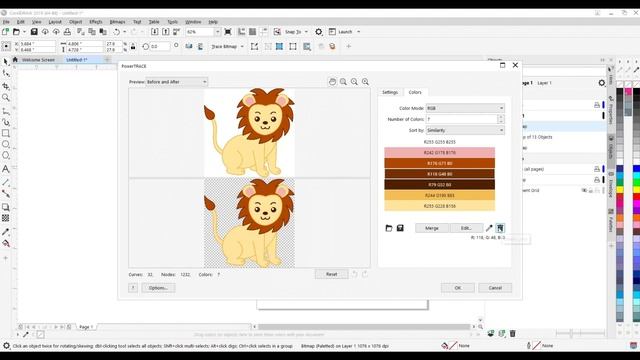The image size is (640, 360).
Task: Open the Launch dropdown
Action: 359,32
